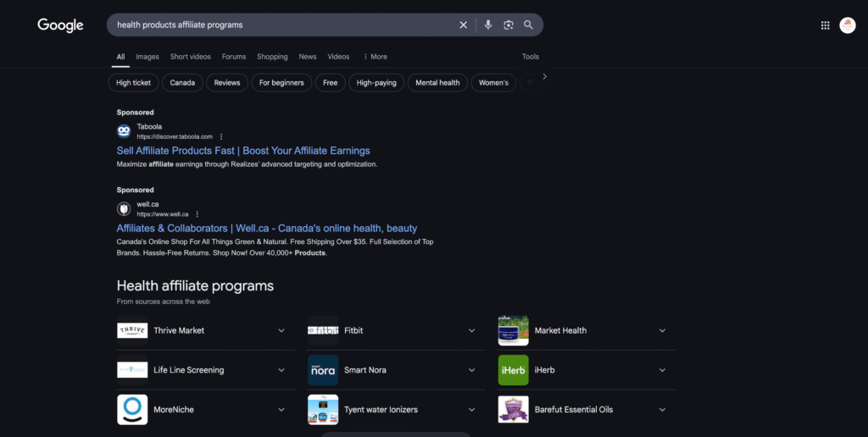
Task: Click the Life Line Screening logo
Action: [x=132, y=370]
